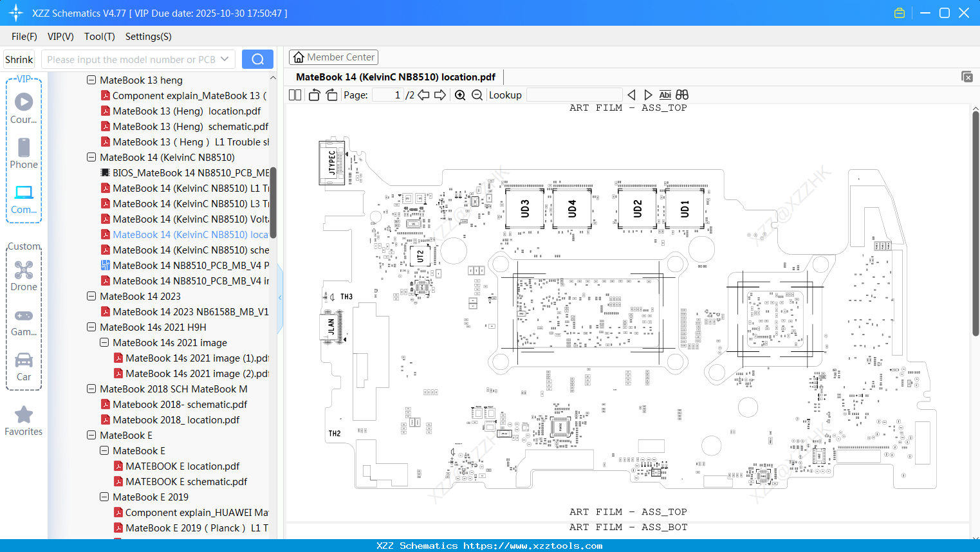Open MateBook 13 (Heng) L1 Trouble file

pyautogui.click(x=185, y=142)
